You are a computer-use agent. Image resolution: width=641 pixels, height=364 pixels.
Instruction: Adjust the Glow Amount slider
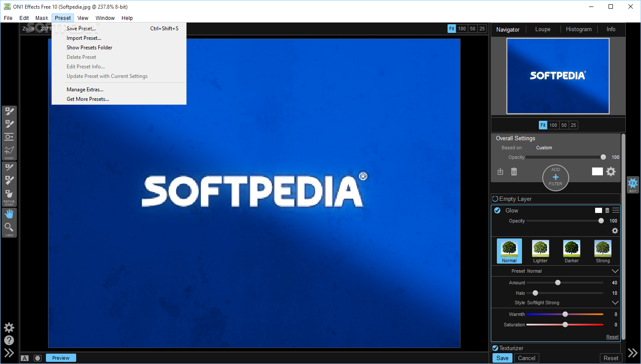tap(565, 283)
